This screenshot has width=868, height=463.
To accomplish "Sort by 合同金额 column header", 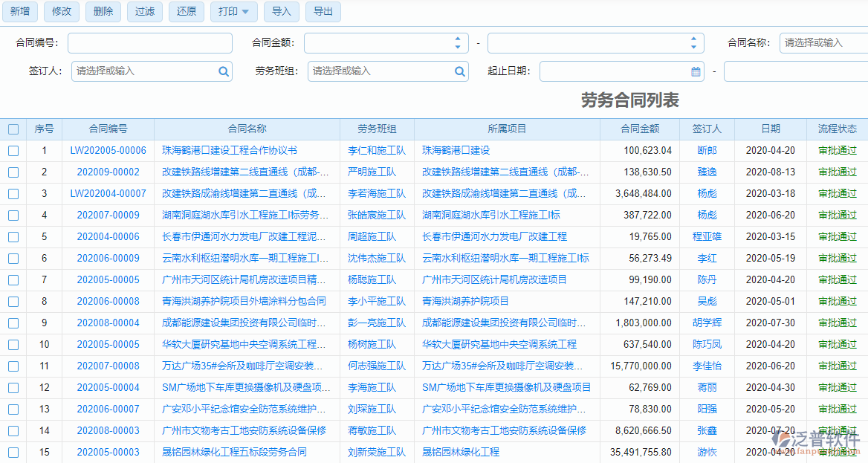I will 639,129.
